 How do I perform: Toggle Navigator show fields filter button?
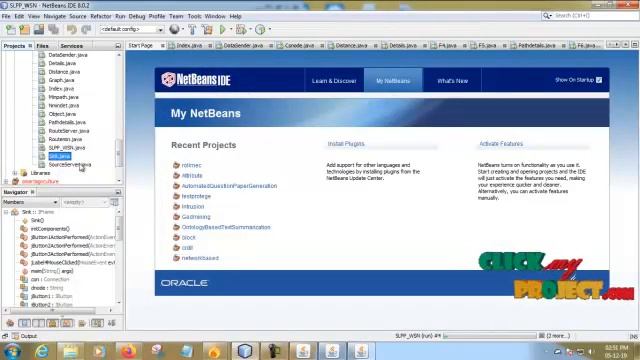pos(24,323)
